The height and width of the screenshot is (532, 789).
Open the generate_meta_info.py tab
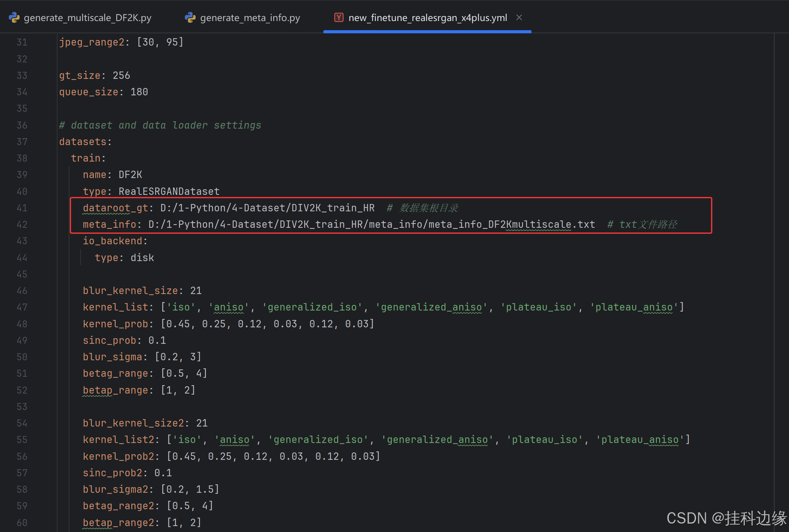(250, 18)
